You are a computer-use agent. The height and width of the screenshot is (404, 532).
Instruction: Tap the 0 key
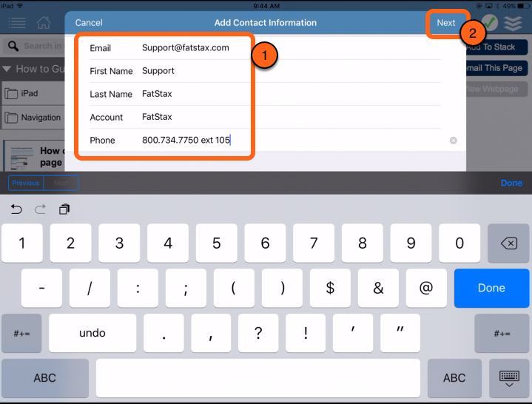point(459,243)
